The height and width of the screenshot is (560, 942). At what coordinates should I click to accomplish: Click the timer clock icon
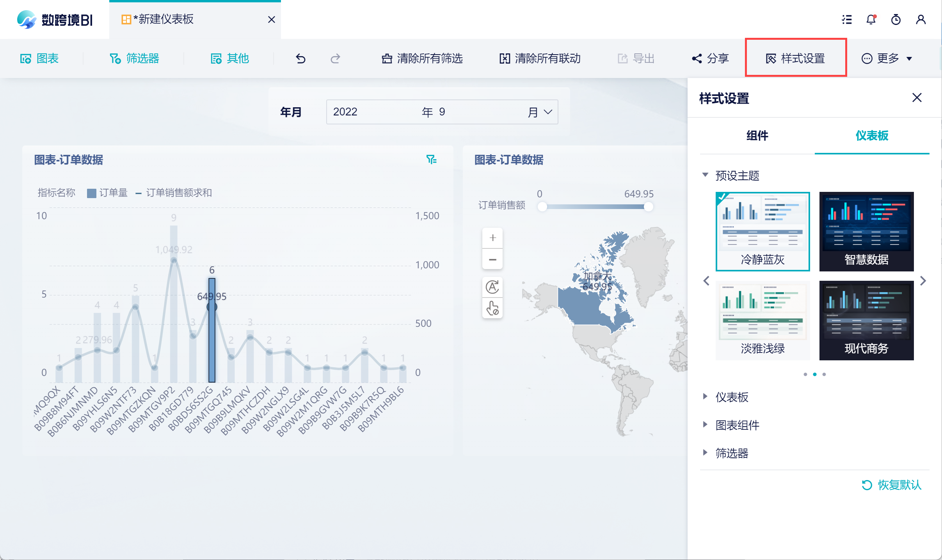click(896, 19)
